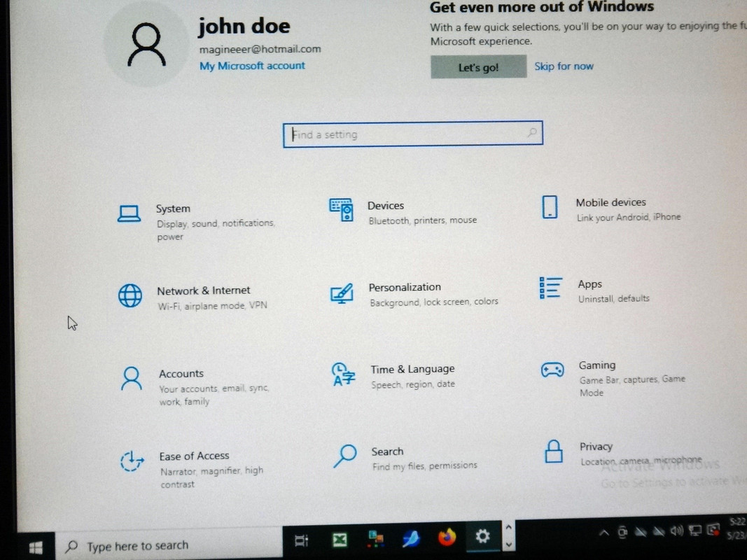Click the magnifying glass icon beside the Search category
This screenshot has width=747, height=560.
click(345, 456)
